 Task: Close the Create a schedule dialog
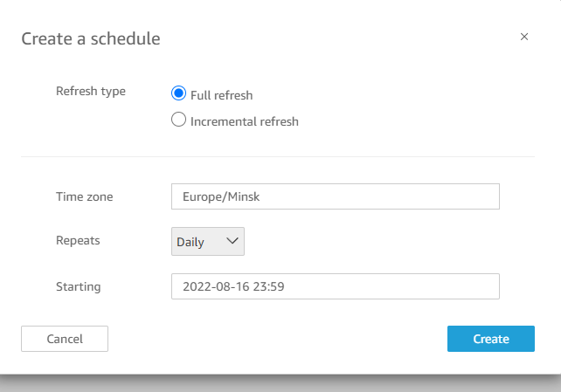point(524,37)
